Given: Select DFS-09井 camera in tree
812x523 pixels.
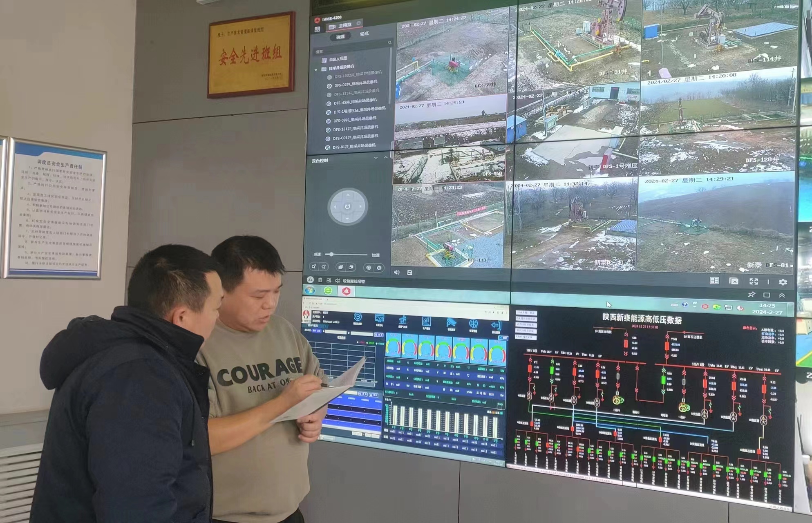Looking at the screenshot, I should 351,120.
